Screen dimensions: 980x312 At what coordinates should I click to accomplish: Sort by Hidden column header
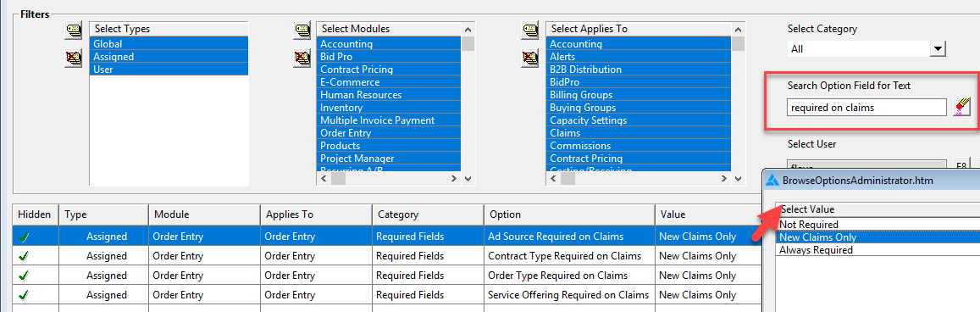point(36,214)
